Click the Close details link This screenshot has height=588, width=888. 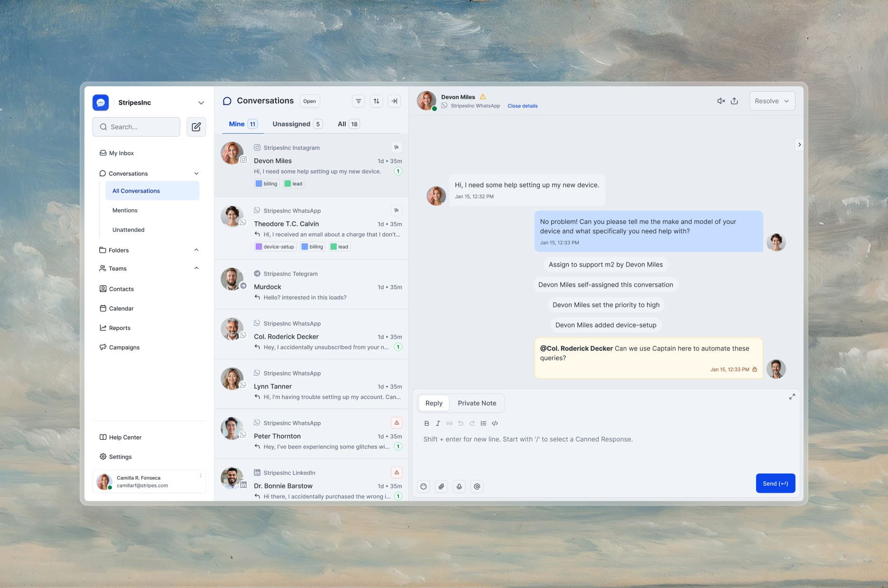click(522, 106)
